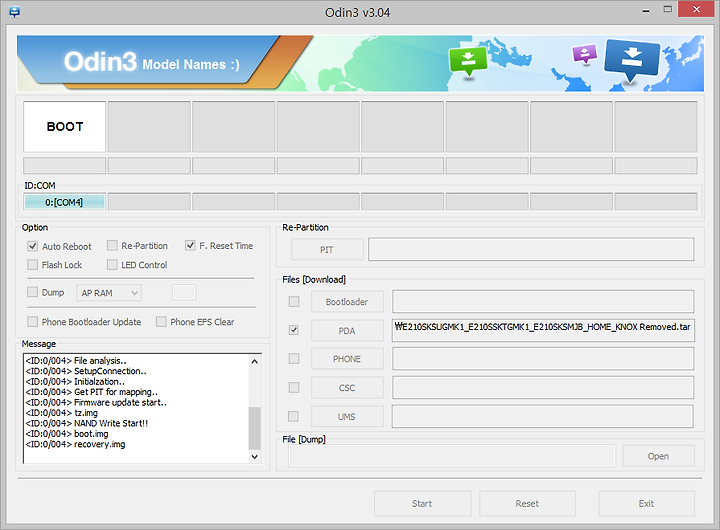Click the Message log scroll up arrow
The image size is (720, 530).
255,361
